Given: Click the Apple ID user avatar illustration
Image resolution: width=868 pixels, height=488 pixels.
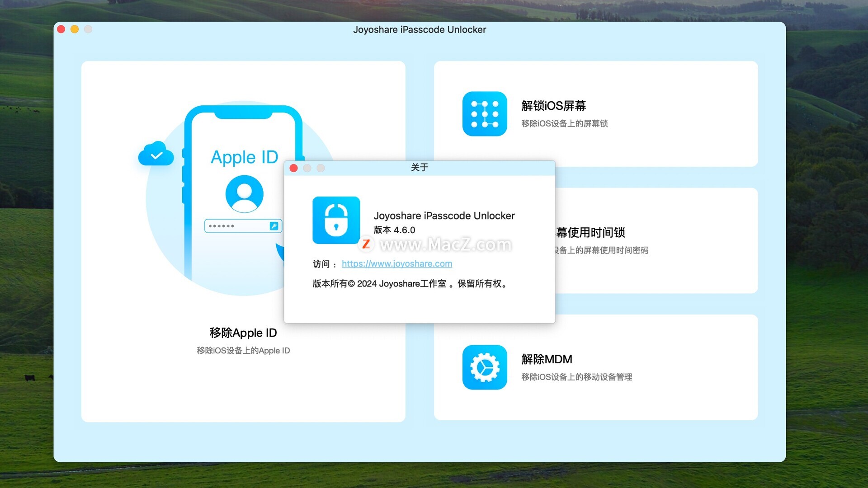Looking at the screenshot, I should click(x=245, y=194).
